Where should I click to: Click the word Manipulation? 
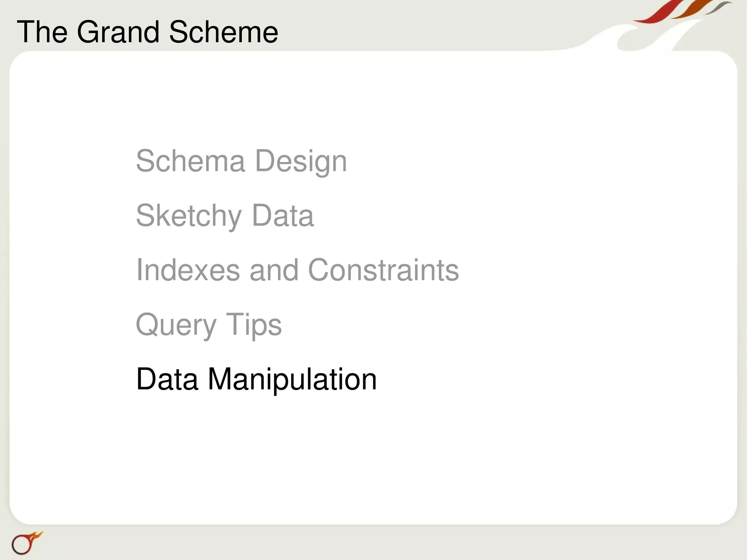click(292, 379)
